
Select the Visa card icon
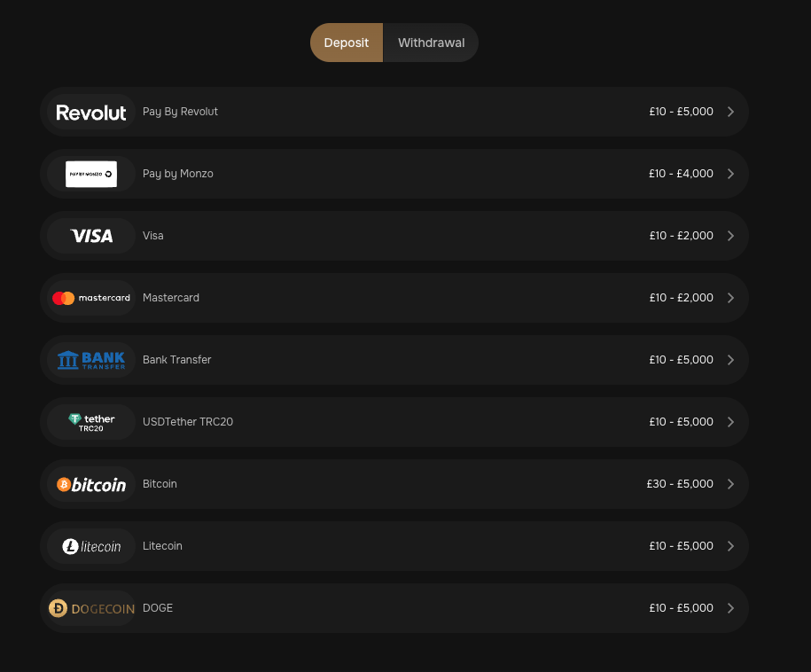tap(91, 236)
